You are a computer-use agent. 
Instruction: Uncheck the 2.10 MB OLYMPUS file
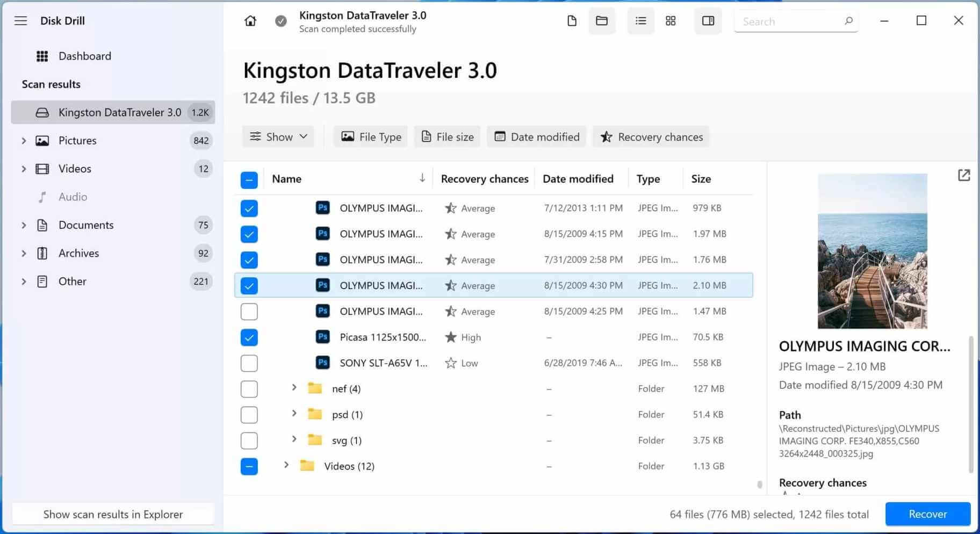pyautogui.click(x=249, y=286)
